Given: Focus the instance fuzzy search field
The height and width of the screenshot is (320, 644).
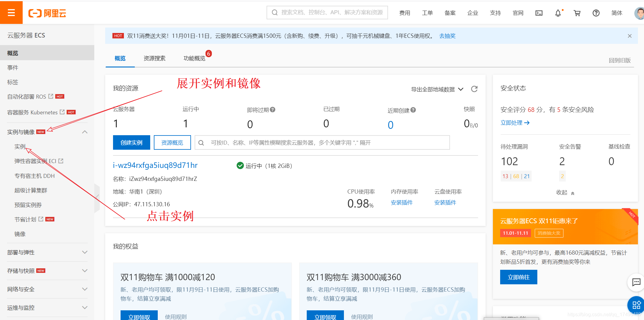Looking at the screenshot, I should pos(322,142).
